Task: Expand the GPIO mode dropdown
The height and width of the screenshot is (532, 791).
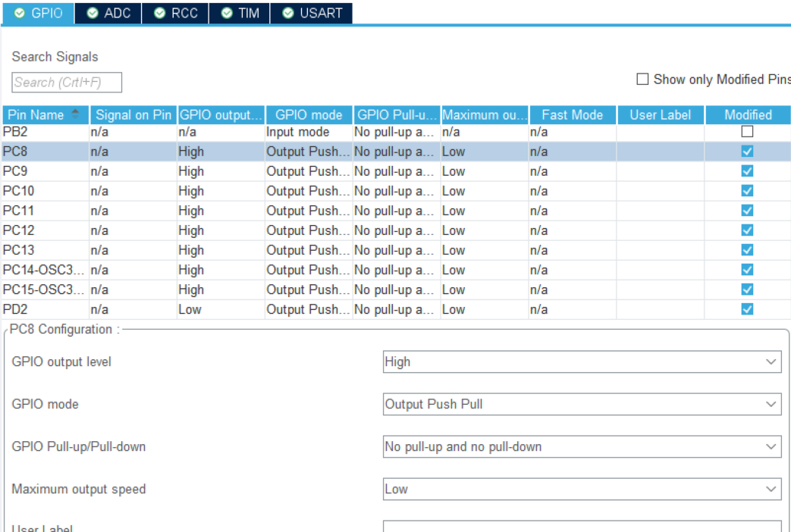Action: 582,405
